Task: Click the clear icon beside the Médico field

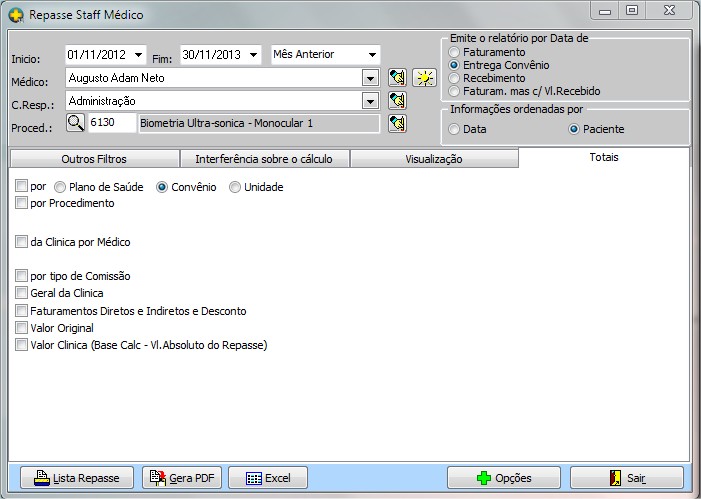Action: [397, 78]
